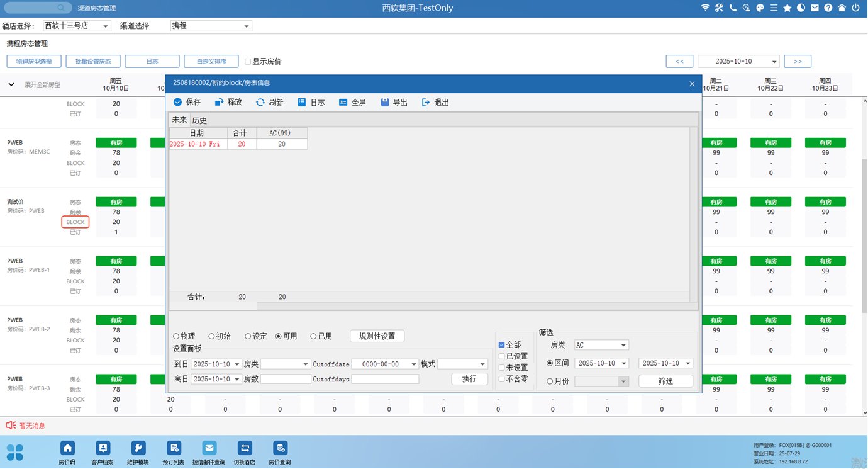Enable the 显示房价 checkbox
Viewport: 868px width, 469px height.
point(248,62)
